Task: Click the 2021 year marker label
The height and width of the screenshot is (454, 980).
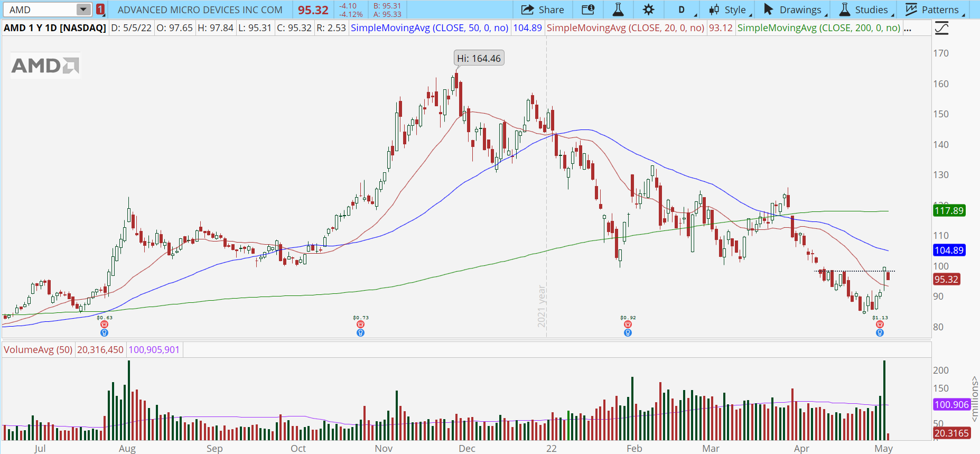Action: (542, 306)
